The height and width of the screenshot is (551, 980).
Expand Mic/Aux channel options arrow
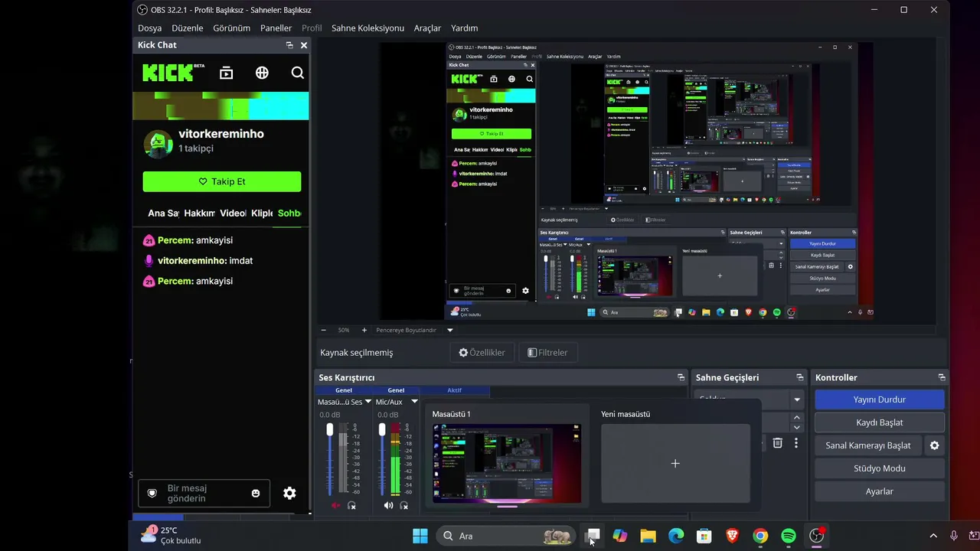click(414, 402)
